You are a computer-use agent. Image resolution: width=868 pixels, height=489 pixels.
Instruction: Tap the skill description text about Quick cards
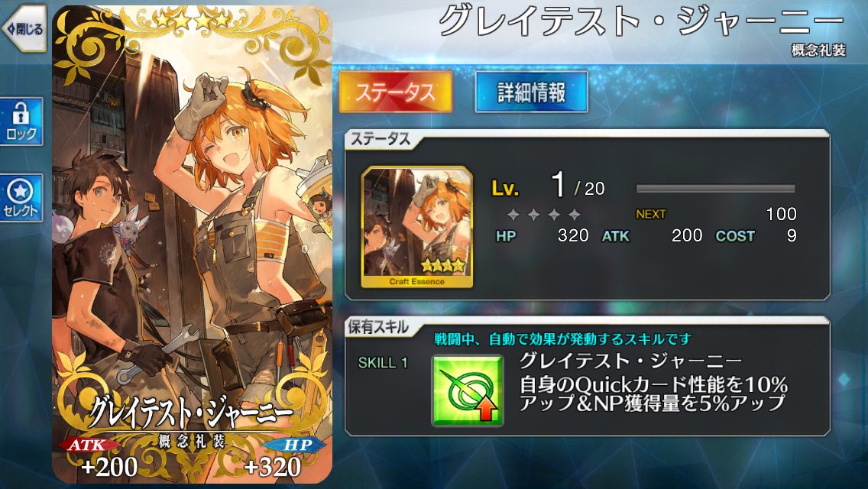(x=653, y=393)
